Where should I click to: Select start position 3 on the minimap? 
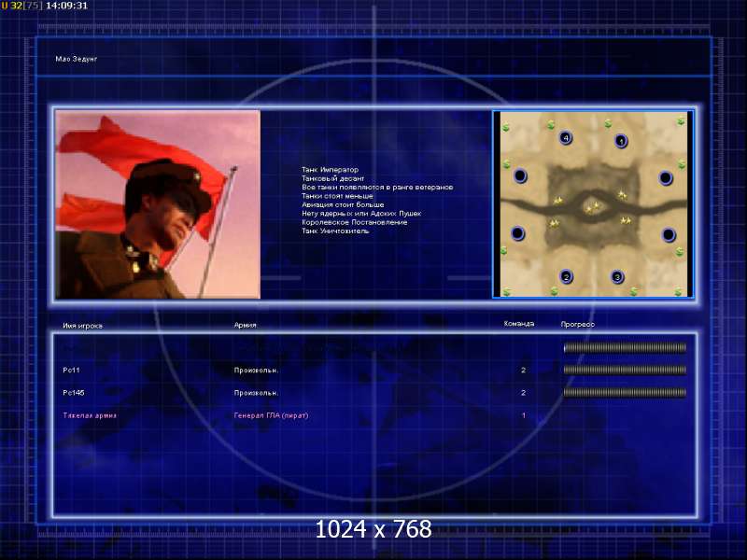tap(617, 276)
